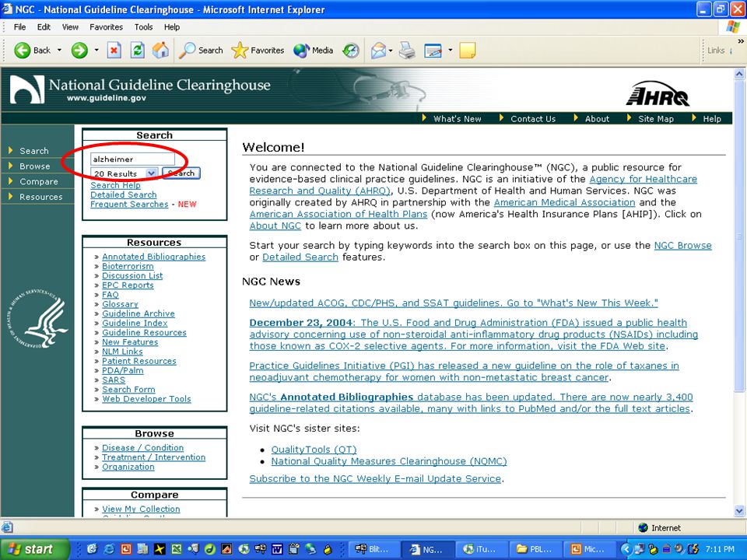Click the page scrollbar up arrow
Screen dimensions: 747x560
pyautogui.click(x=739, y=74)
